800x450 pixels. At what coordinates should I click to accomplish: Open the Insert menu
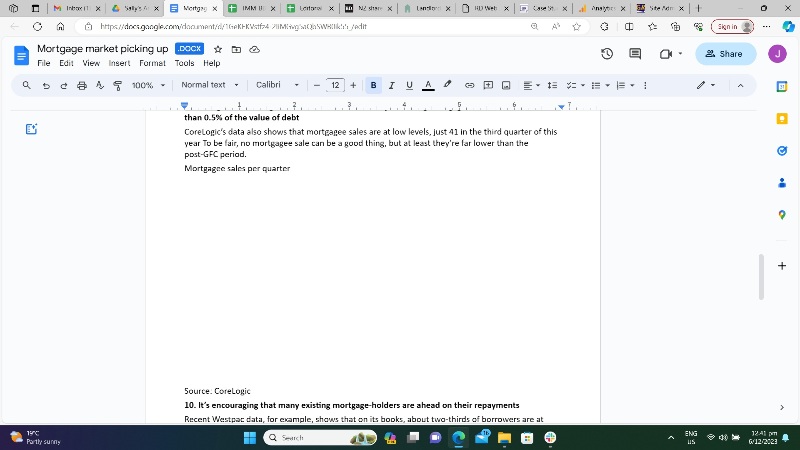pyautogui.click(x=119, y=63)
